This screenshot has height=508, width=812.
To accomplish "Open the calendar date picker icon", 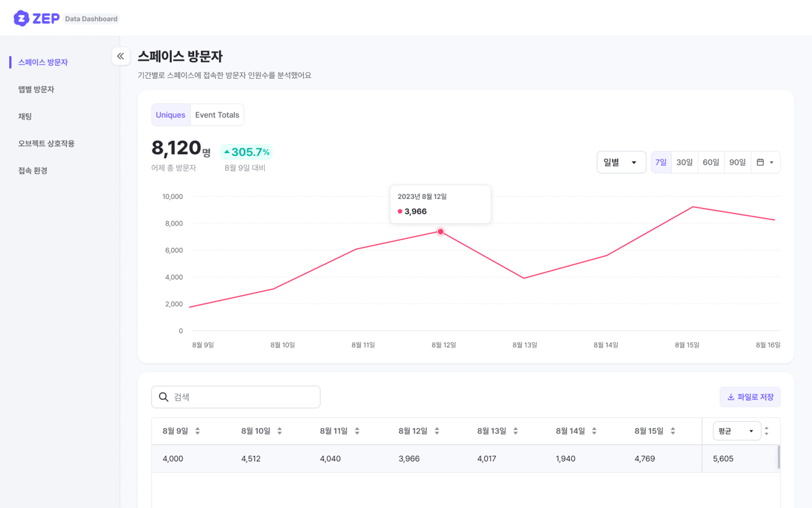I will 760,162.
